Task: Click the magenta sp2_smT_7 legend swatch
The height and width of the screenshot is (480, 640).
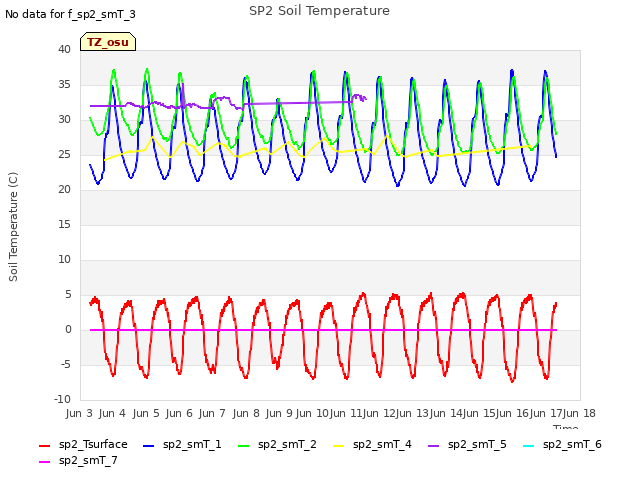Action: [44, 462]
